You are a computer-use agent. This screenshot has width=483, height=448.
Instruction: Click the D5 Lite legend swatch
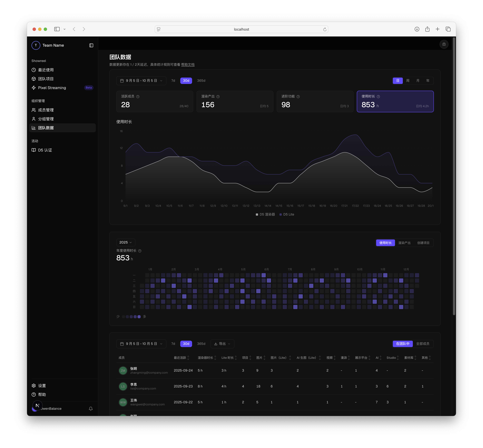pos(280,215)
